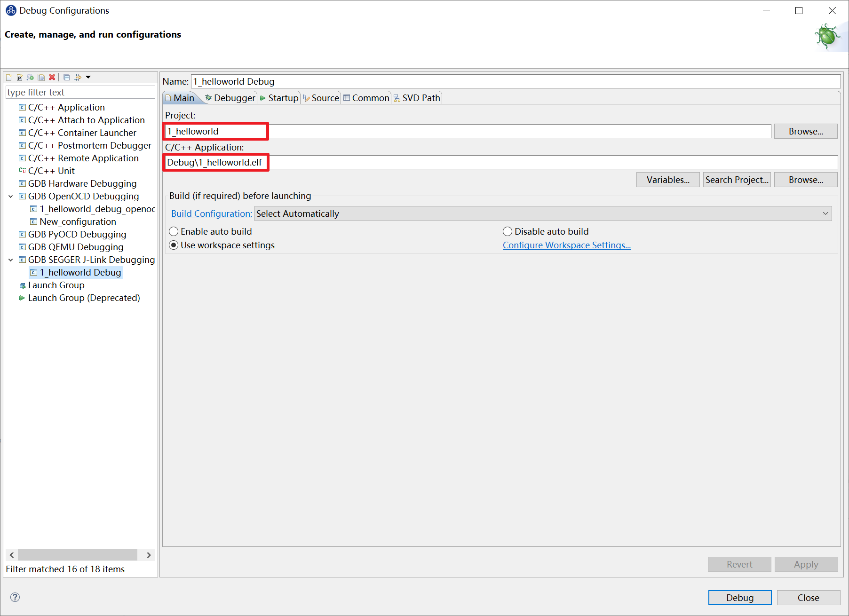Click the horizontal scrollbar right arrow
849x616 pixels.
149,555
